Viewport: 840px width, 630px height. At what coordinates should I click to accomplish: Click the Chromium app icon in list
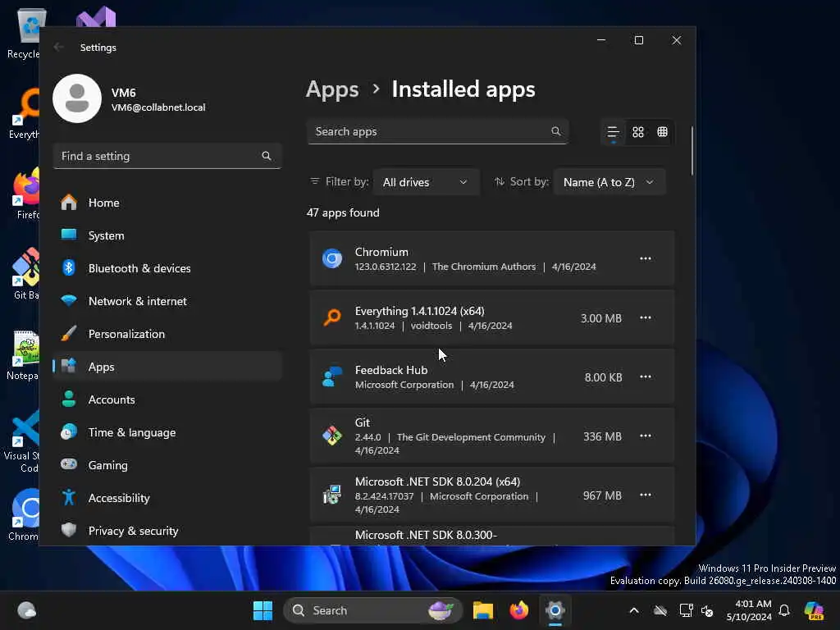[x=332, y=258]
